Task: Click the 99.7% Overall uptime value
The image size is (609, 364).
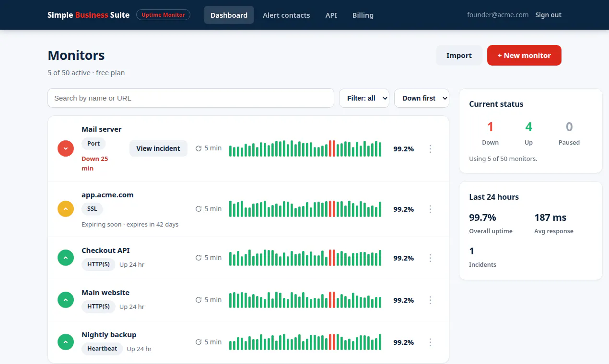Action: point(482,217)
